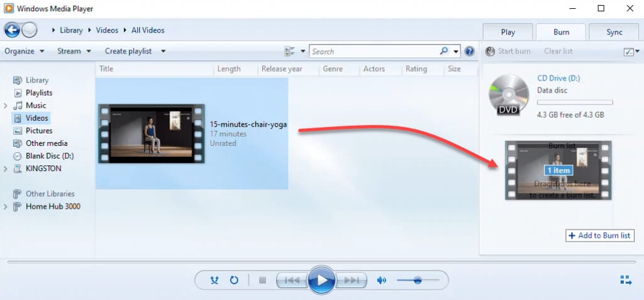Click the search magnifier icon
This screenshot has height=300, width=644.
pyautogui.click(x=444, y=51)
